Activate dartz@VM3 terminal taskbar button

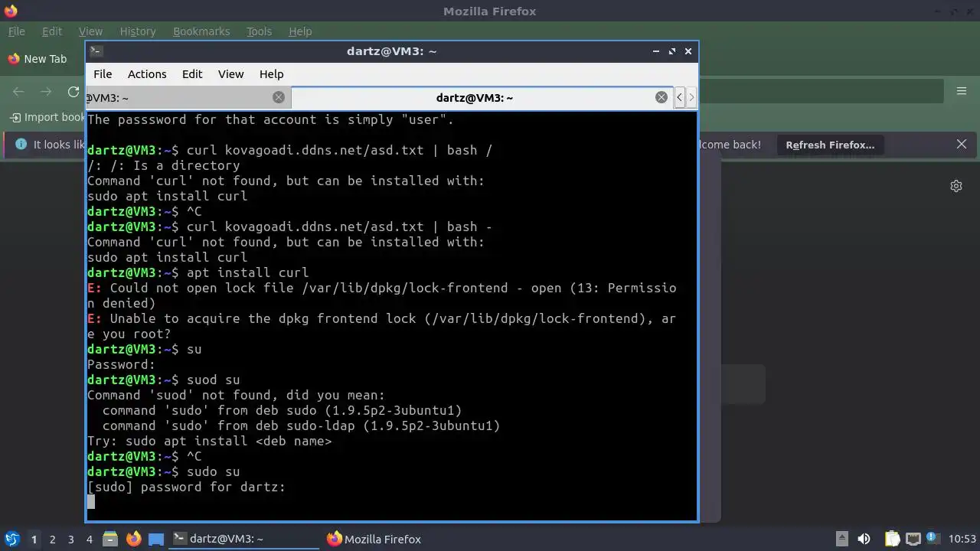(x=243, y=539)
